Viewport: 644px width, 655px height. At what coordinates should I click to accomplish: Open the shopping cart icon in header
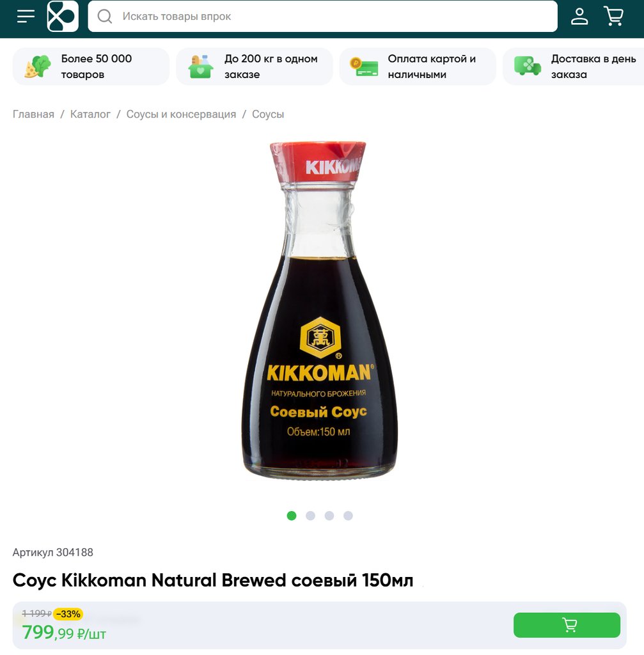point(613,16)
